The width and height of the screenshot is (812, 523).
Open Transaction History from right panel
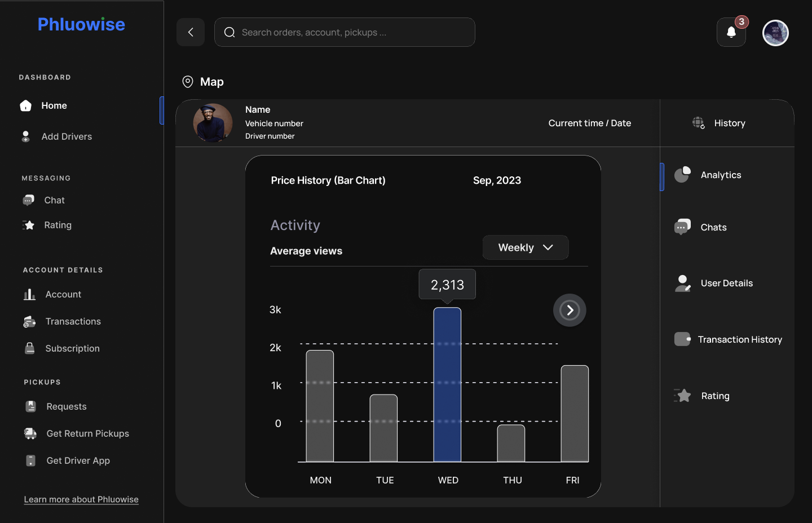(x=739, y=339)
